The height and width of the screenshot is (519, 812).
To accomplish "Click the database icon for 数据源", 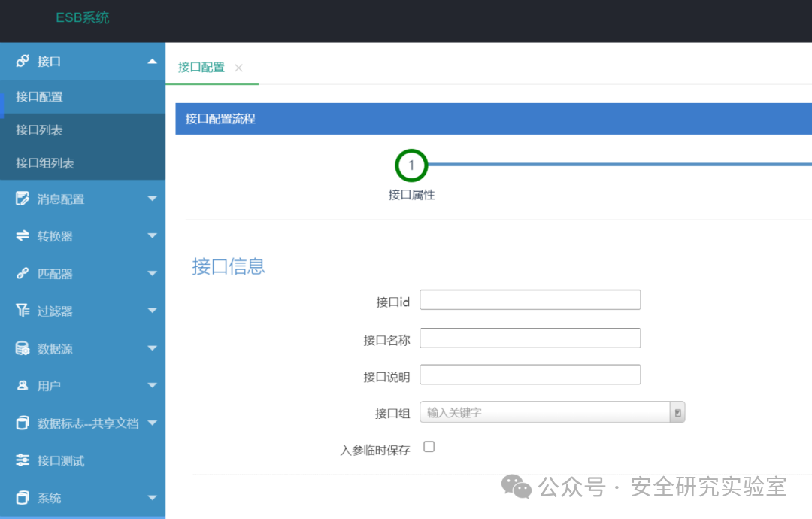I will coord(23,348).
